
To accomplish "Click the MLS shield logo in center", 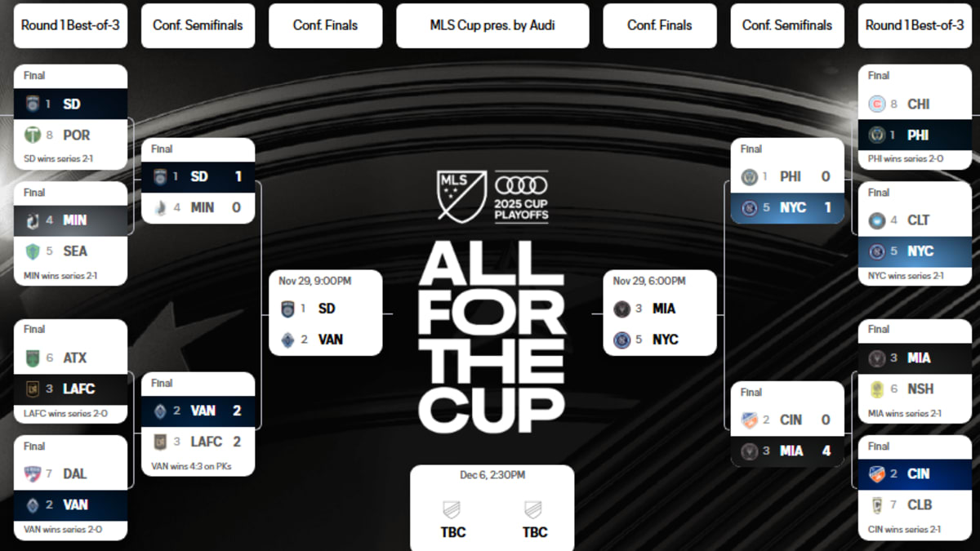I will click(461, 196).
